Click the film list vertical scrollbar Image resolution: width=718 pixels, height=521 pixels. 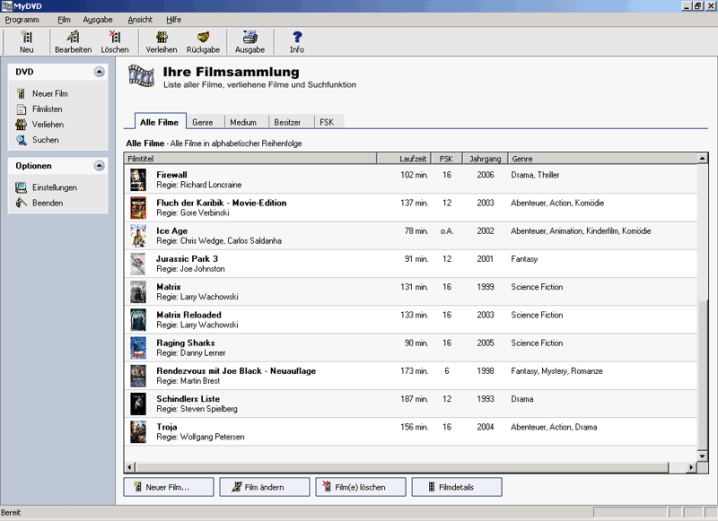click(702, 300)
